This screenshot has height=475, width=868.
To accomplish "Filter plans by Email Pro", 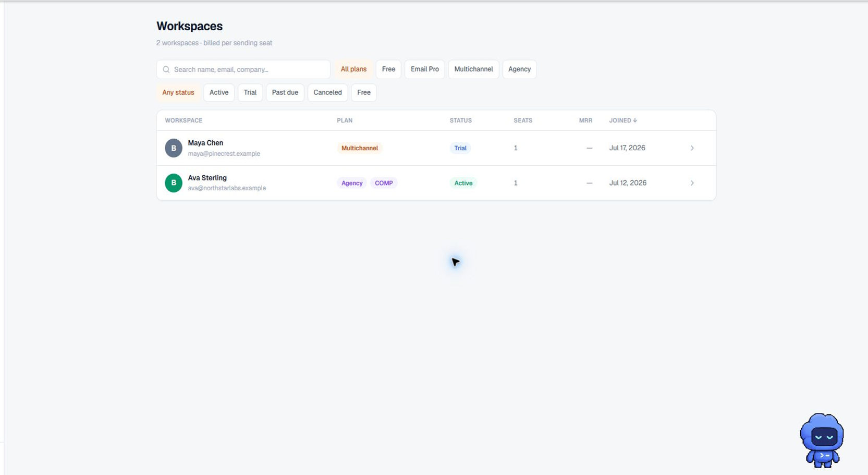I will (424, 69).
